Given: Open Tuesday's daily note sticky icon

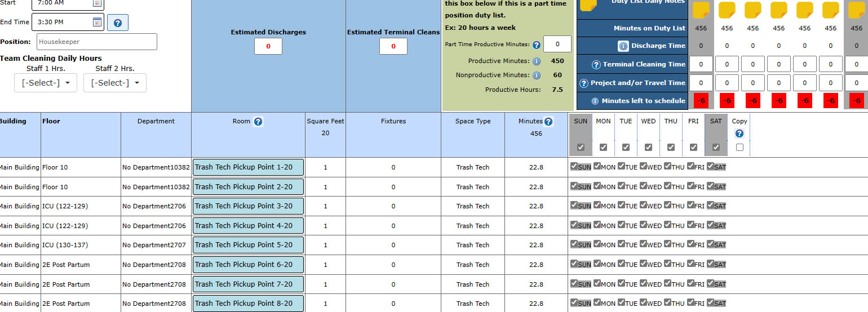Looking at the screenshot, I should (x=752, y=10).
